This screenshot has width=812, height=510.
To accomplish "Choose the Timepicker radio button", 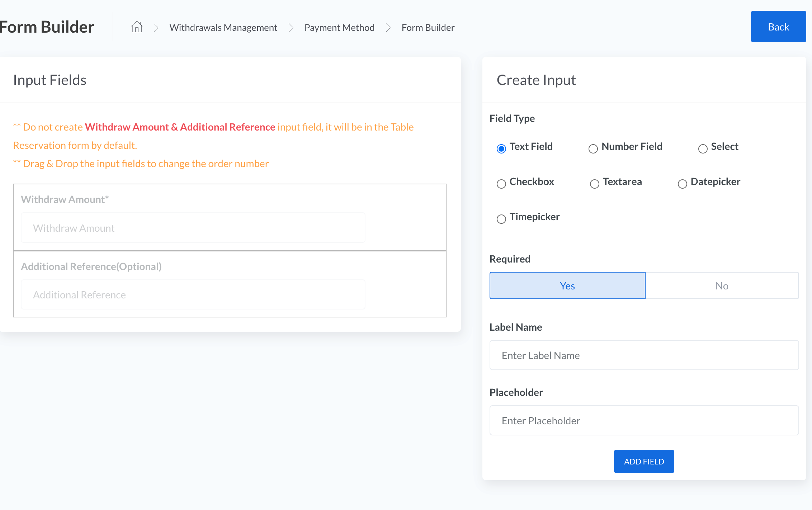I will [x=501, y=219].
